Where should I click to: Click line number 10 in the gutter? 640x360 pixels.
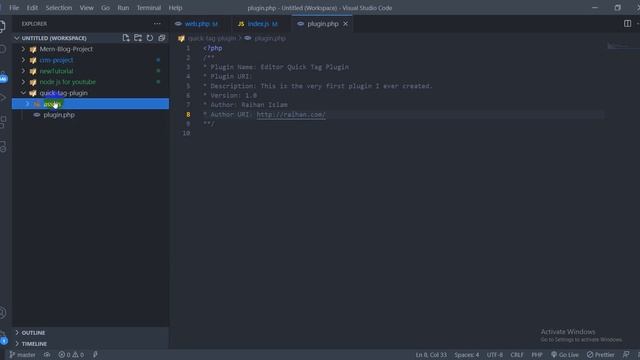point(186,133)
